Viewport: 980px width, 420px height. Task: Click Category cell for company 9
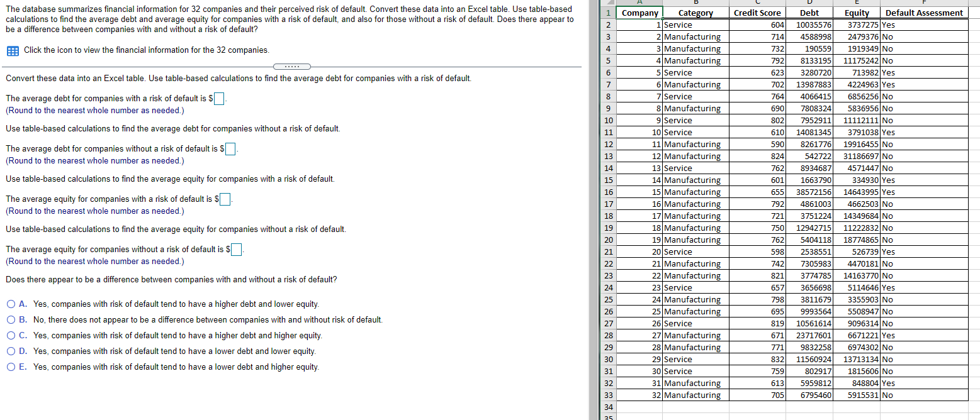696,120
